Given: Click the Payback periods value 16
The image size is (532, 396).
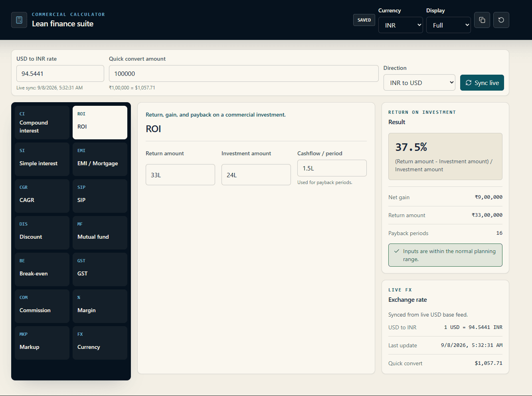Looking at the screenshot, I should coord(499,233).
